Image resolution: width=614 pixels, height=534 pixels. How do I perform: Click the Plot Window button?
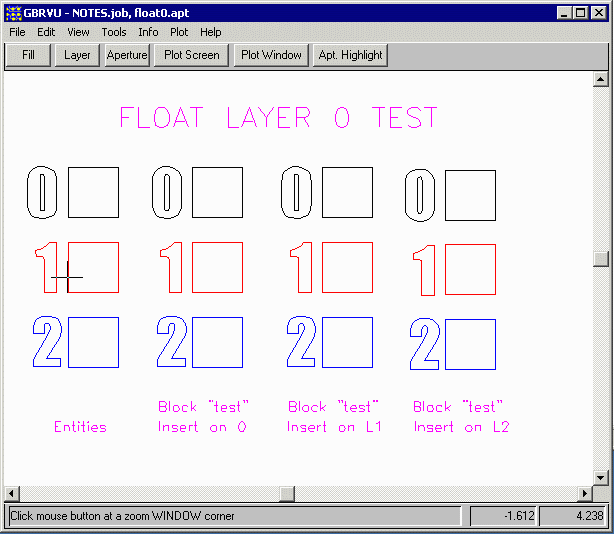(x=271, y=55)
